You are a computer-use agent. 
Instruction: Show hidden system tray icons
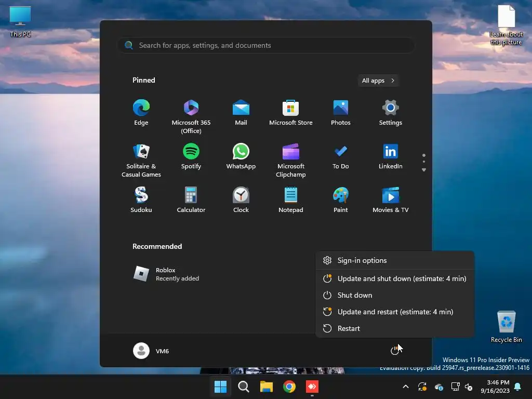[x=406, y=387]
